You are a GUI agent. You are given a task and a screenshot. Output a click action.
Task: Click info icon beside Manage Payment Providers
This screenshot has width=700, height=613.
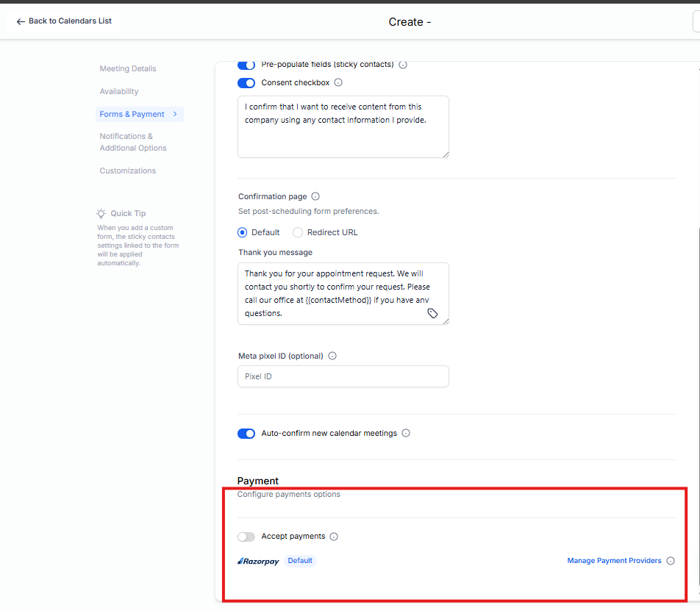pos(670,561)
